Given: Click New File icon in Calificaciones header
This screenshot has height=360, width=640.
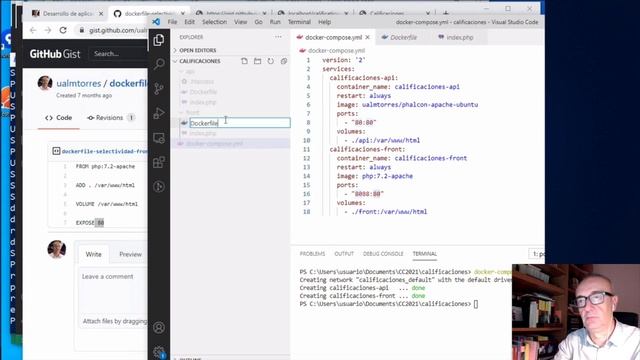Looking at the screenshot, I should click(244, 61).
